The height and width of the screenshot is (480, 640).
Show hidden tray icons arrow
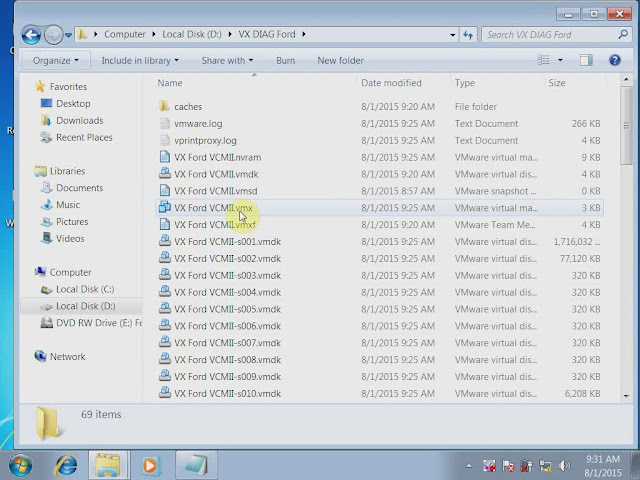tap(469, 466)
